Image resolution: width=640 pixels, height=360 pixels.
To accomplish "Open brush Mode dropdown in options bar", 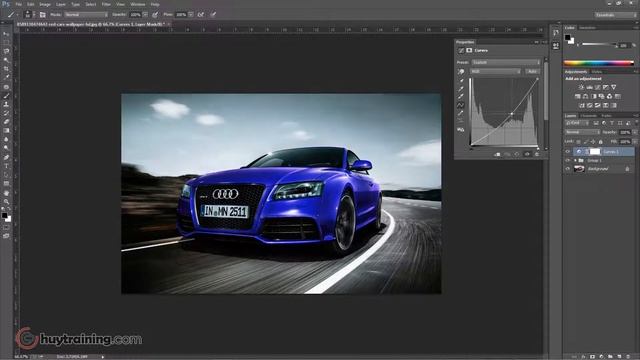I will (x=86, y=14).
